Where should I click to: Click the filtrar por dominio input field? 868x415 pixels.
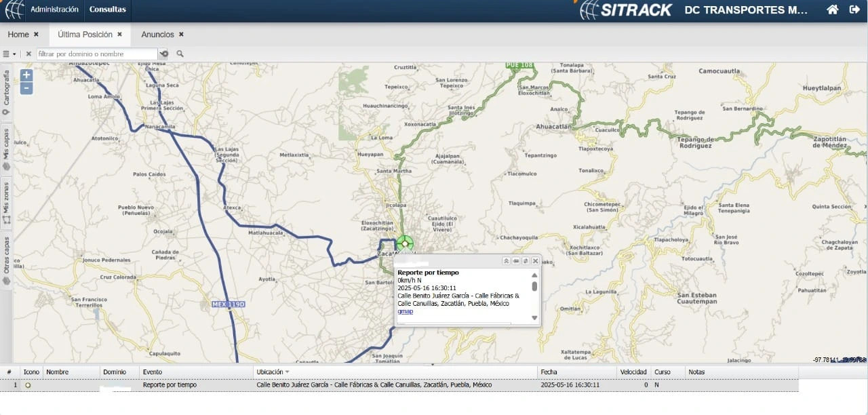pyautogui.click(x=97, y=54)
